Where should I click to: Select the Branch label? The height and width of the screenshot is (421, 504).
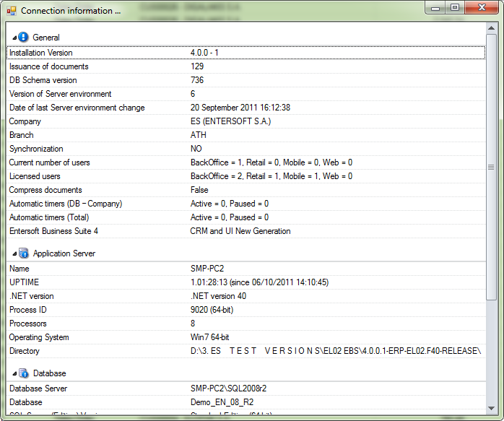click(21, 135)
